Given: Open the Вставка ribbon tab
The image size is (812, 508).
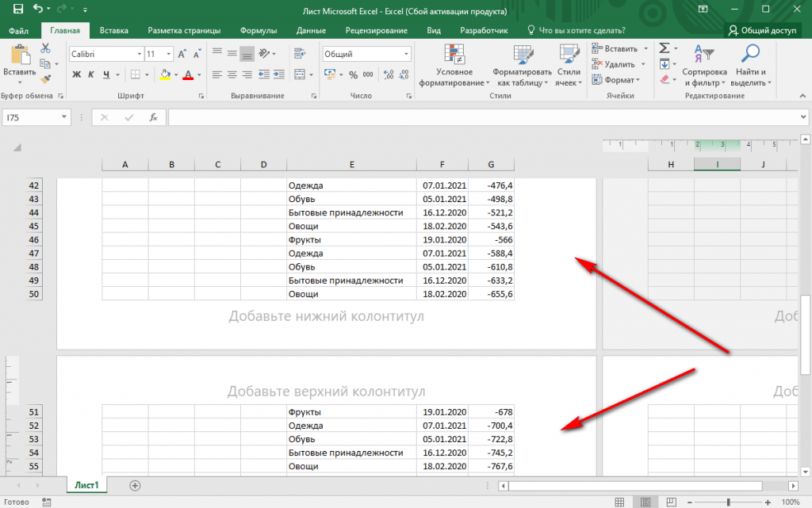Looking at the screenshot, I should point(114,30).
